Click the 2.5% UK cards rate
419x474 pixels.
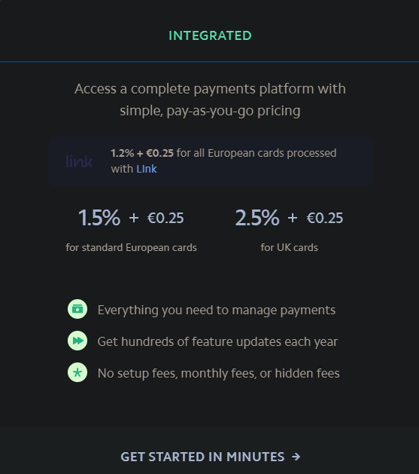(257, 218)
